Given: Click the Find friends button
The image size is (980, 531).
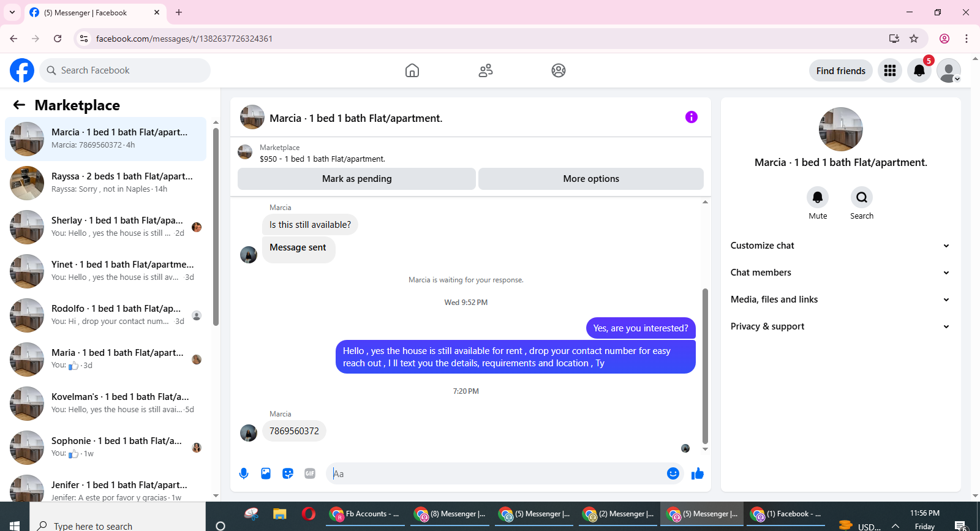Looking at the screenshot, I should (x=841, y=70).
